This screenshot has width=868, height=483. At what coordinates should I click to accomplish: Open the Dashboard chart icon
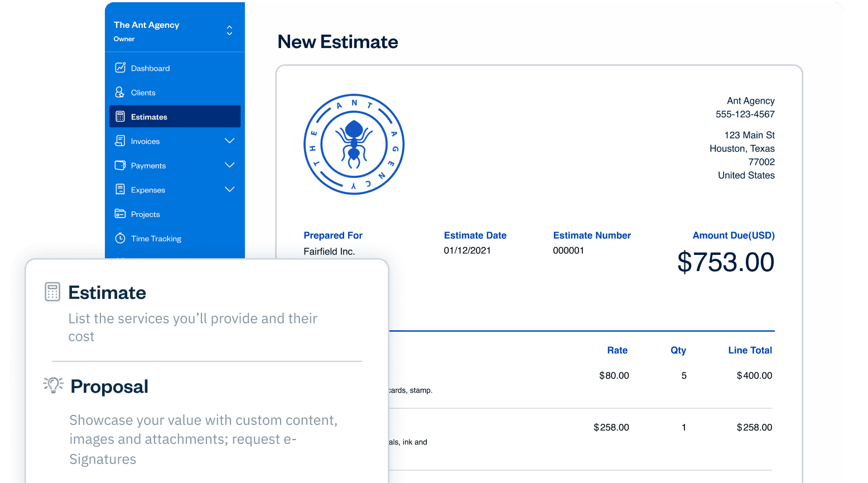tap(120, 67)
